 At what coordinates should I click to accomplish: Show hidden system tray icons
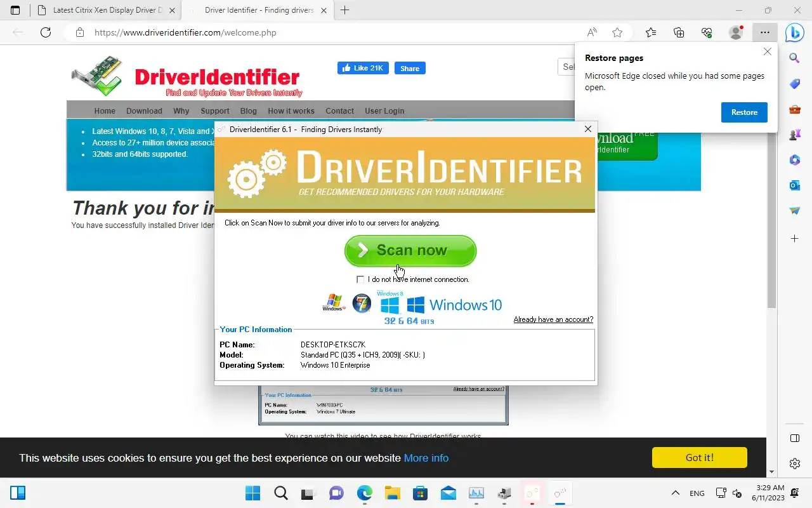(676, 493)
